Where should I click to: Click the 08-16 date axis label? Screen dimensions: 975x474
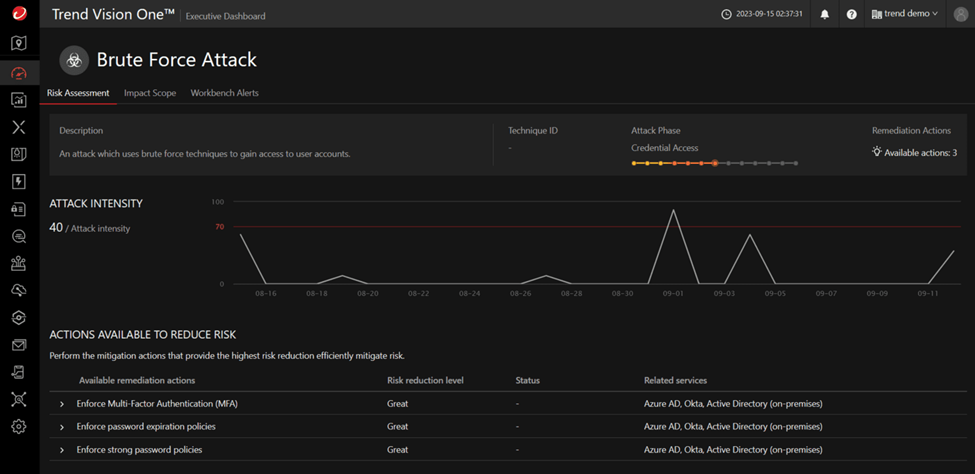(x=266, y=293)
